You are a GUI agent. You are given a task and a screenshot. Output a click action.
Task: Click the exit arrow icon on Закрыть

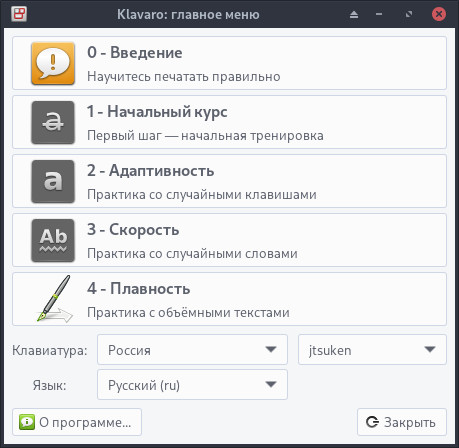372,422
